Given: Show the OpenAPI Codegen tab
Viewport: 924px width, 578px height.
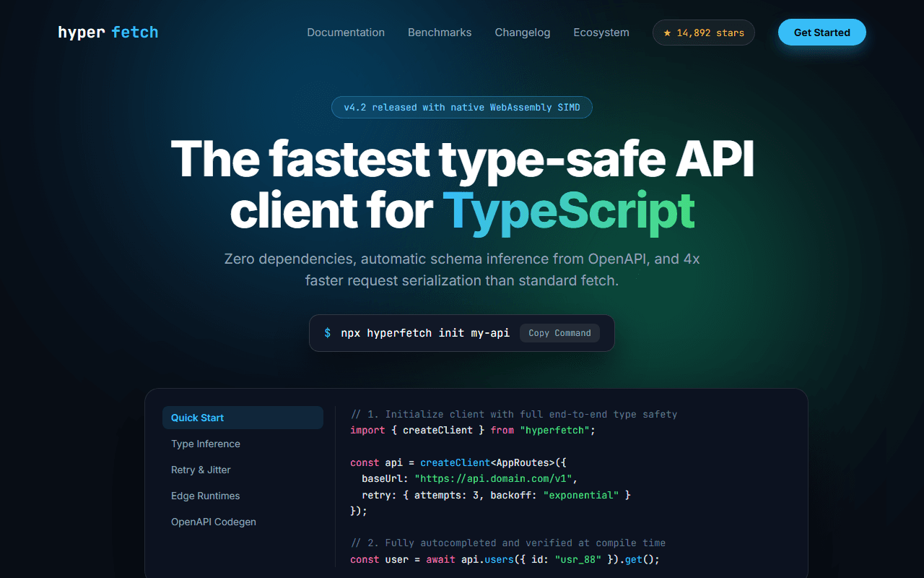Looking at the screenshot, I should coord(243,522).
